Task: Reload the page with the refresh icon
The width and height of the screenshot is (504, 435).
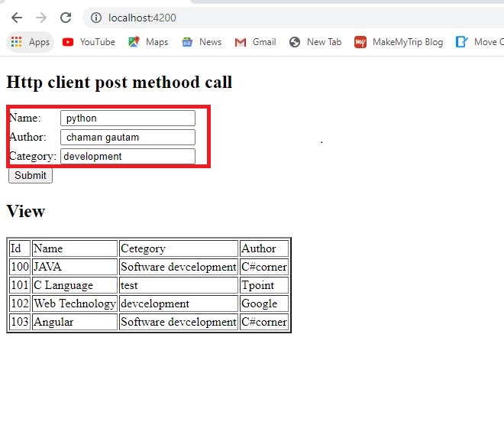Action: click(x=66, y=18)
